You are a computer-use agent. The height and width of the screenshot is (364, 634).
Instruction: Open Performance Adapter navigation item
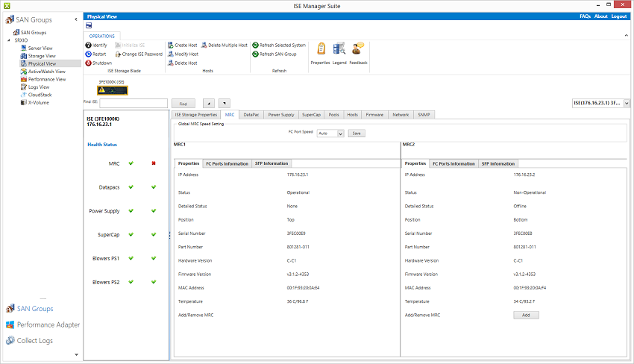[x=43, y=324]
